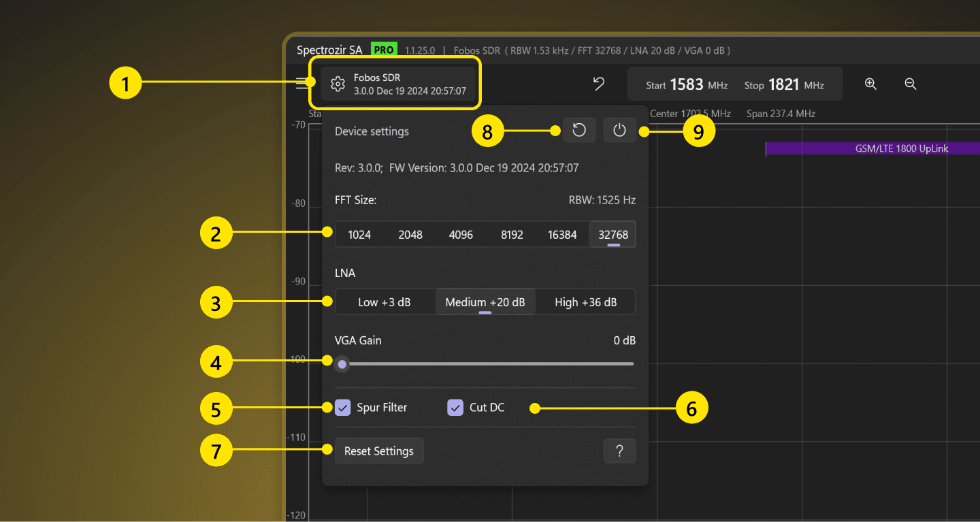
Task: Select FFT size 4096
Action: tap(461, 235)
